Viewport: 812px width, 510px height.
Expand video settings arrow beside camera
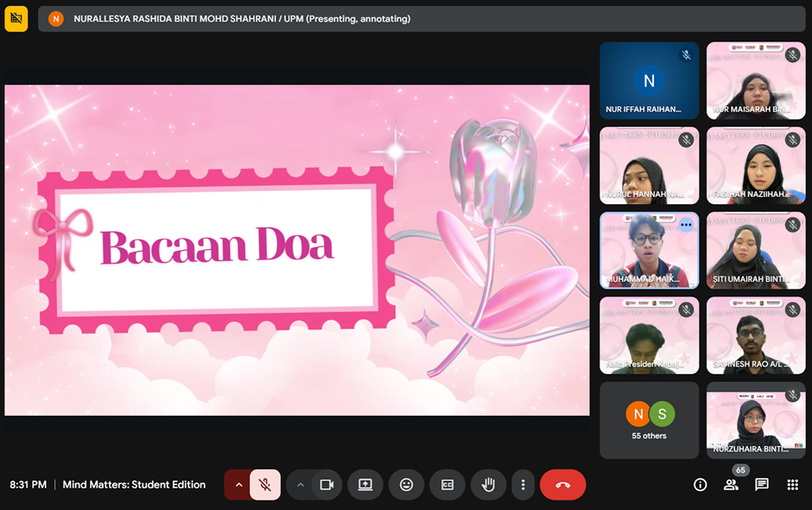(x=301, y=485)
